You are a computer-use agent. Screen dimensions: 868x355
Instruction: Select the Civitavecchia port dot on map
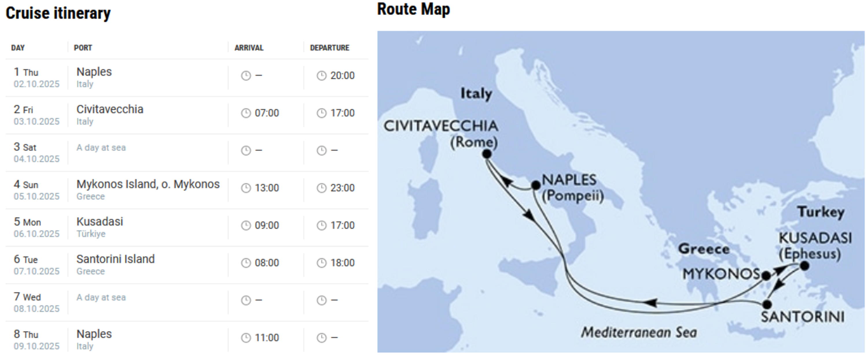pyautogui.click(x=487, y=154)
